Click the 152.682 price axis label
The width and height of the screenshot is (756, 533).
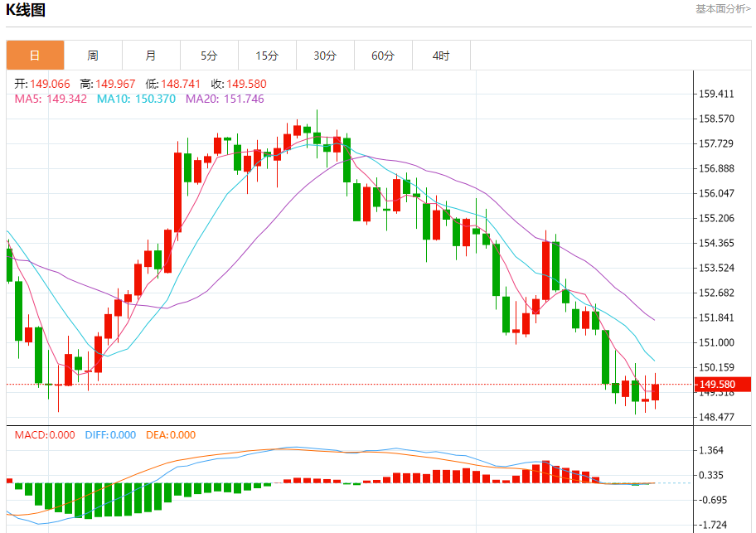point(716,293)
